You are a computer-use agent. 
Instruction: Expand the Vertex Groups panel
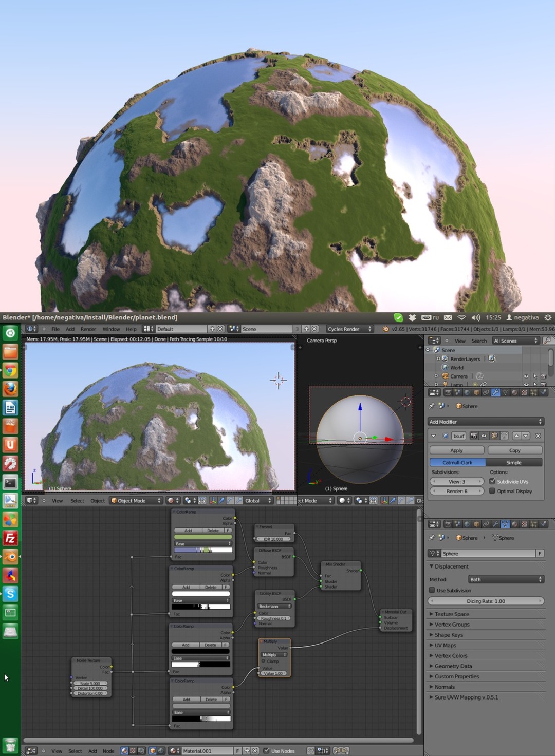[x=452, y=625]
